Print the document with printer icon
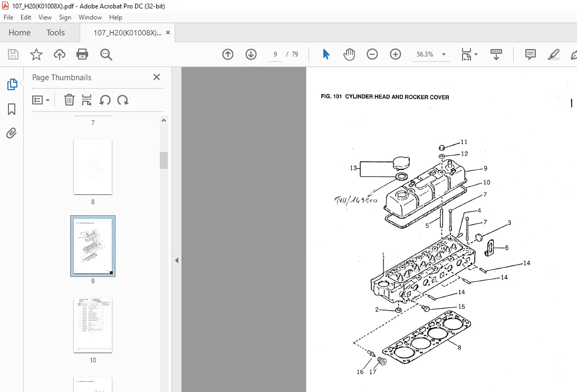This screenshot has width=577, height=392. 82,54
